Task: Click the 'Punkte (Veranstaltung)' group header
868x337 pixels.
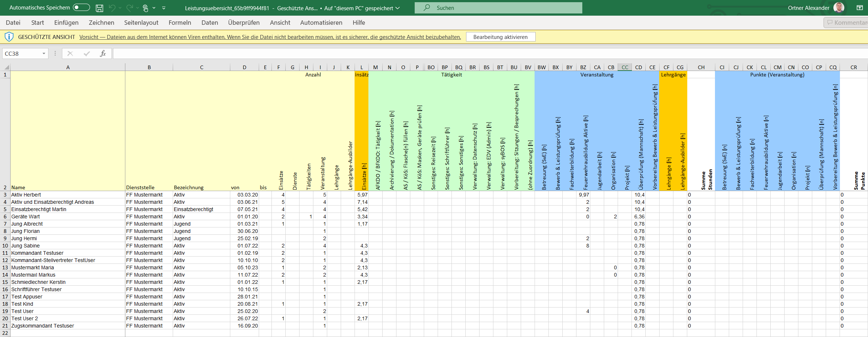Action: 777,75
